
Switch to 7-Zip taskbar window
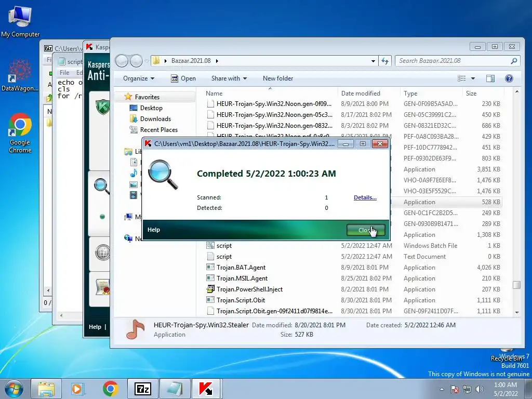pyautogui.click(x=142, y=389)
